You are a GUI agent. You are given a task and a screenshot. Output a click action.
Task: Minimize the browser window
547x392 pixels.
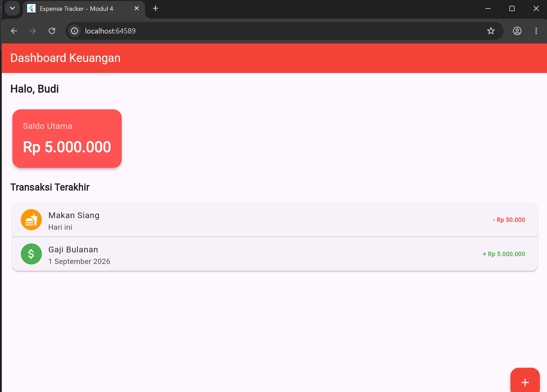488,9
